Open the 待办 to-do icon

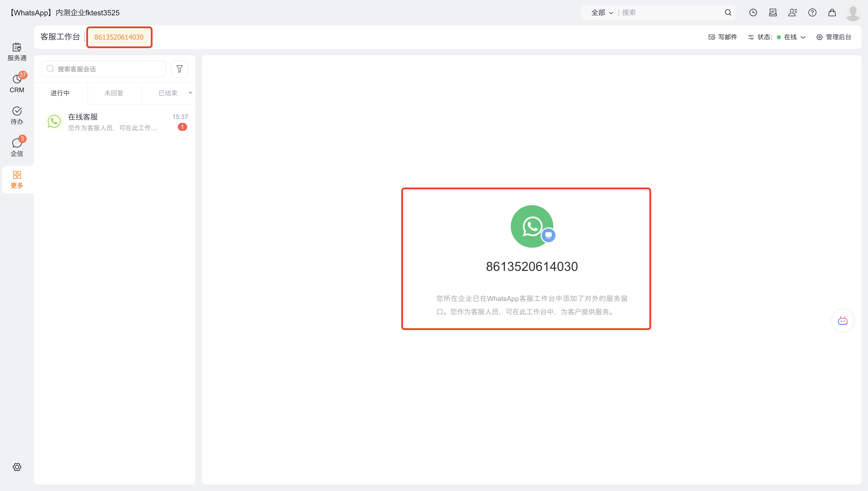click(x=17, y=115)
